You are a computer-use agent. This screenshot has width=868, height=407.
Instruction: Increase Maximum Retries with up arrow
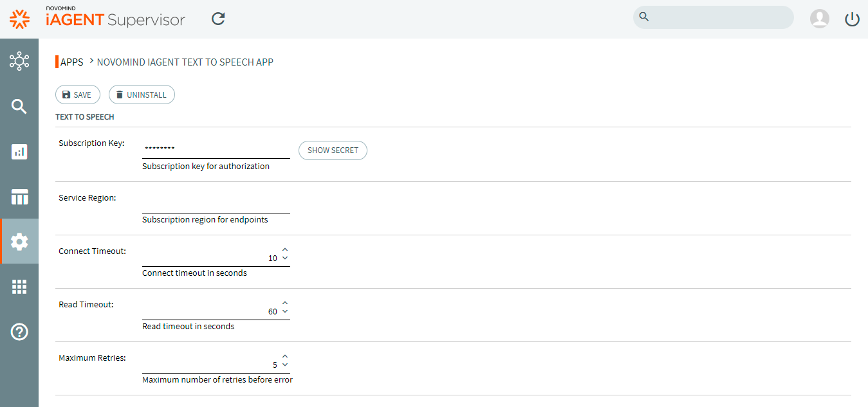[285, 356]
